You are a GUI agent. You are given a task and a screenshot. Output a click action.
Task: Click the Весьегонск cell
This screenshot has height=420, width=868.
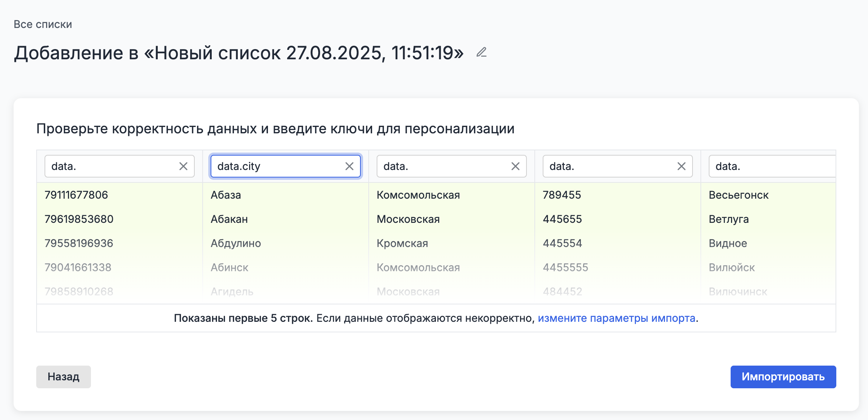coord(739,195)
